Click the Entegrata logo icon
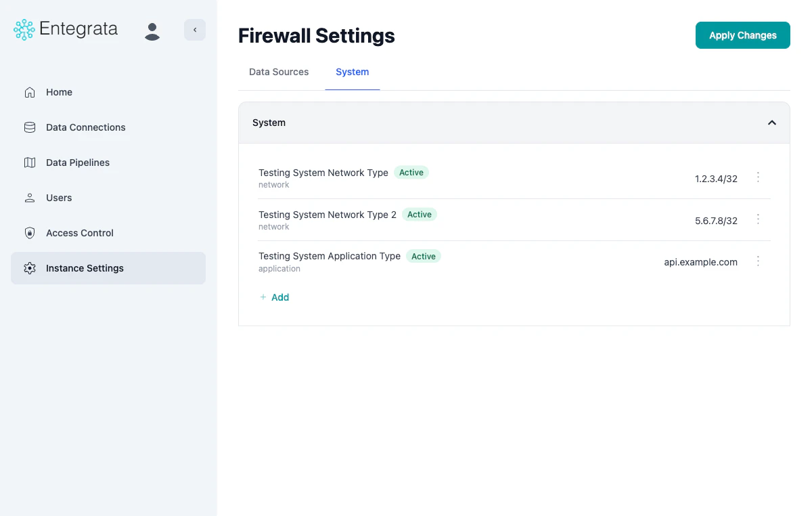Image resolution: width=812 pixels, height=516 pixels. (x=24, y=30)
